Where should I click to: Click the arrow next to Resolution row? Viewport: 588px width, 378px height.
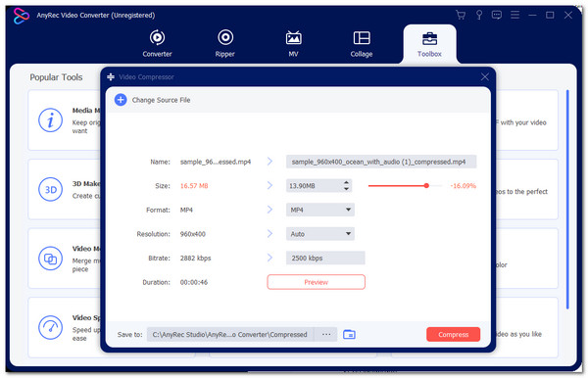point(269,233)
